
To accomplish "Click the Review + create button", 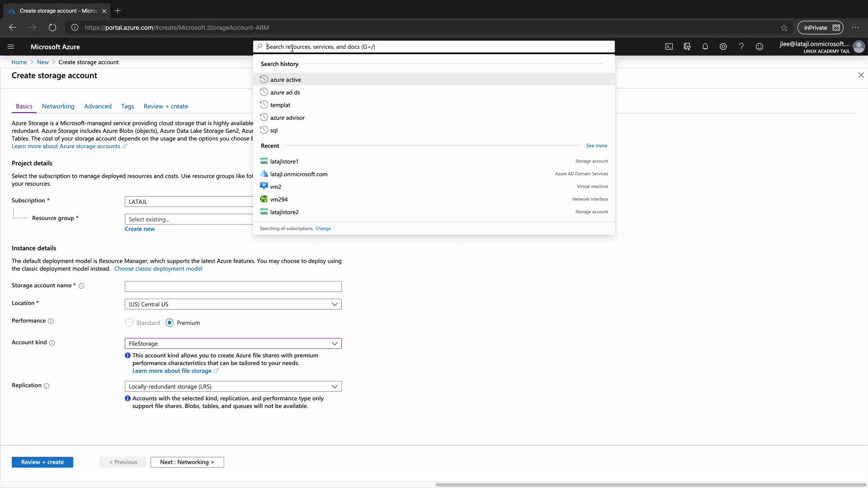I will click(42, 462).
